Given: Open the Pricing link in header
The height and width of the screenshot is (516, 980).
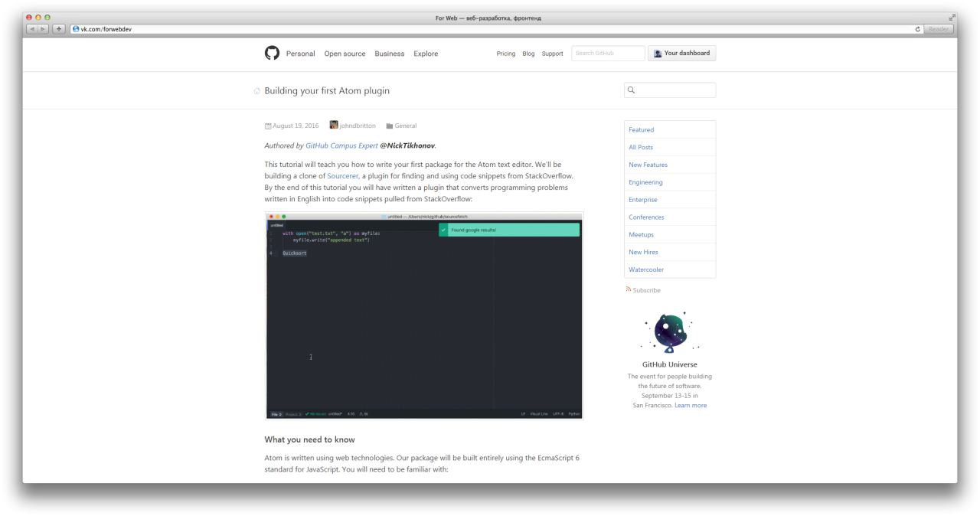Looking at the screenshot, I should point(506,54).
